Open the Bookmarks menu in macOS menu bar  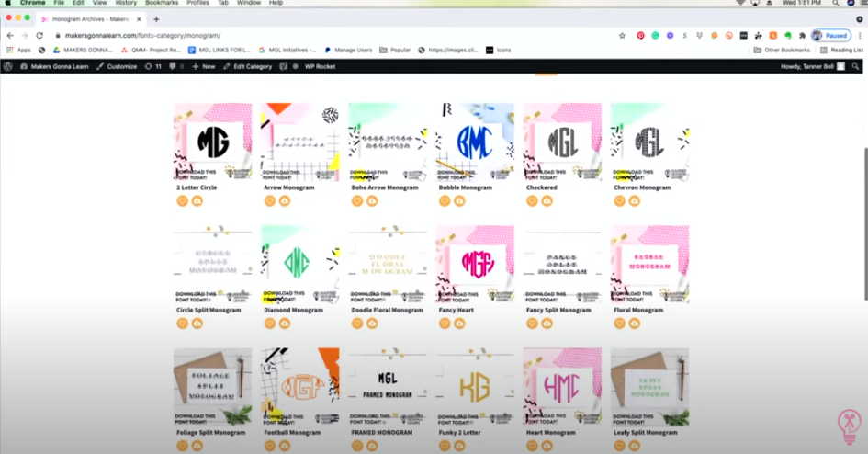tap(162, 4)
